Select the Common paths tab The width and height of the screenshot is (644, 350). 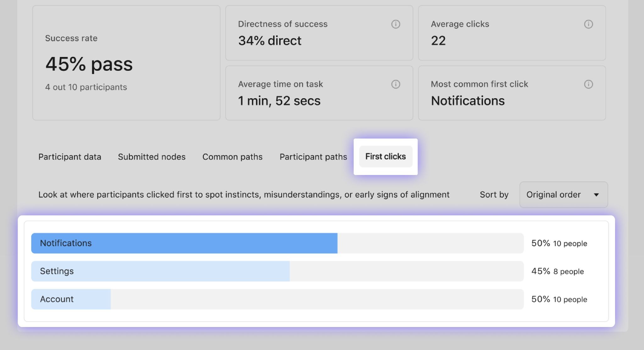point(232,157)
